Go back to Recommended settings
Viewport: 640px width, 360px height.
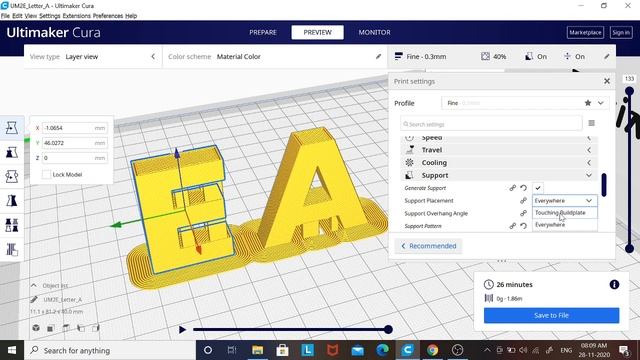click(429, 246)
